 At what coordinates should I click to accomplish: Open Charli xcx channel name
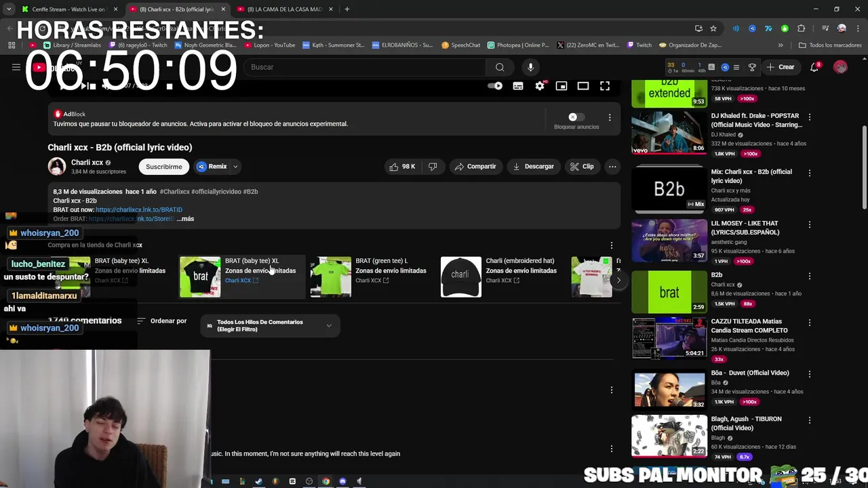[87, 163]
